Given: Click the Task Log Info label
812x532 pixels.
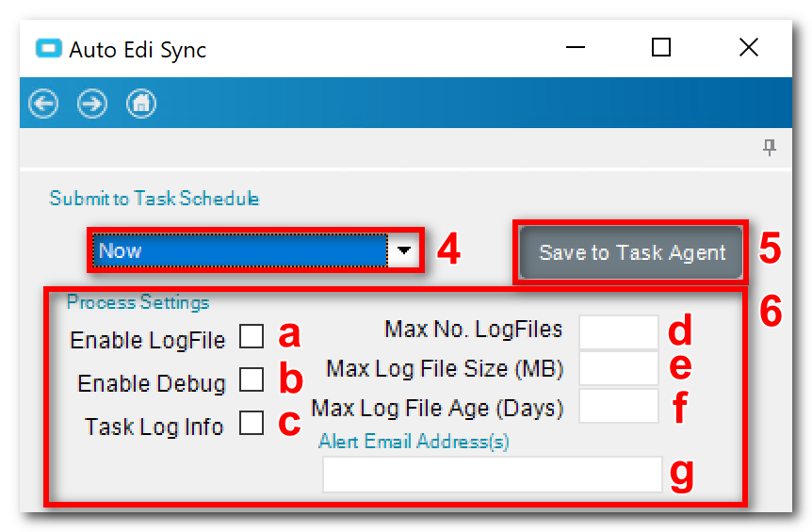Looking at the screenshot, I should 154,427.
